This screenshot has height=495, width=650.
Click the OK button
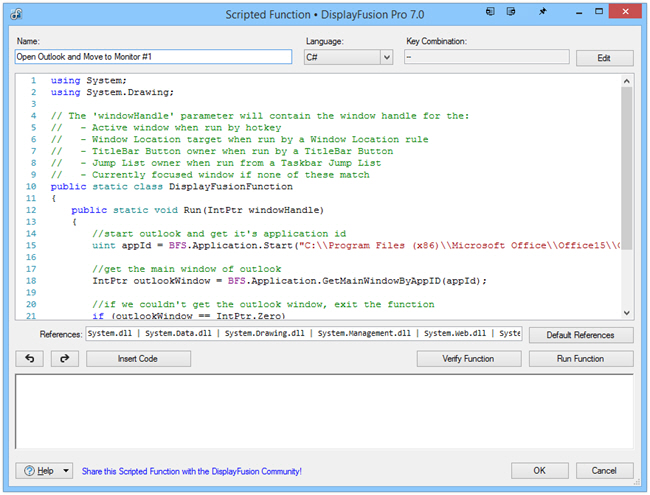tap(539, 471)
